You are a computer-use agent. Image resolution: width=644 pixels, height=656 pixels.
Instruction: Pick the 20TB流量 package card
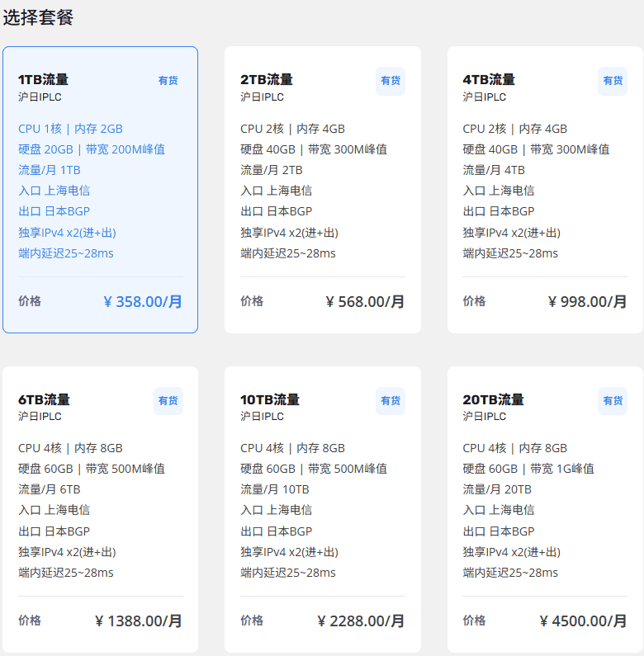pyautogui.click(x=545, y=510)
